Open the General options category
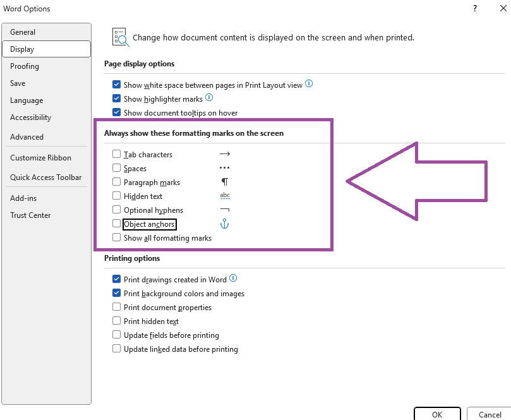The image size is (511, 420). [x=46, y=32]
